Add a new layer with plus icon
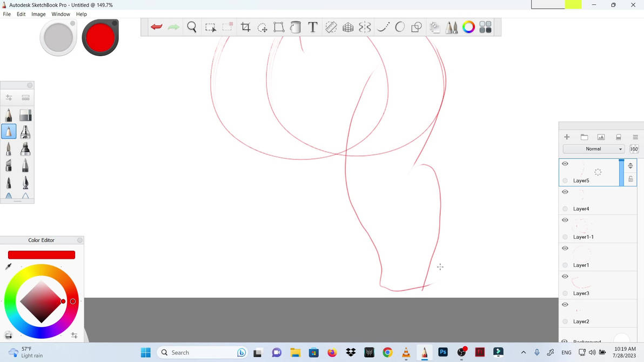 point(567,137)
